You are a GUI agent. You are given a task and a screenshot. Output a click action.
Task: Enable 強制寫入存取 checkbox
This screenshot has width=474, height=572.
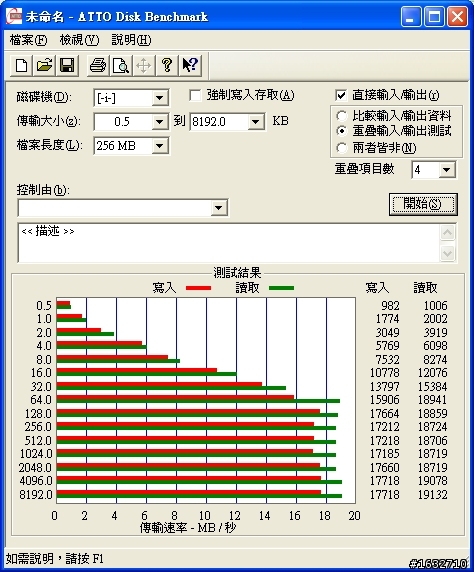[195, 96]
